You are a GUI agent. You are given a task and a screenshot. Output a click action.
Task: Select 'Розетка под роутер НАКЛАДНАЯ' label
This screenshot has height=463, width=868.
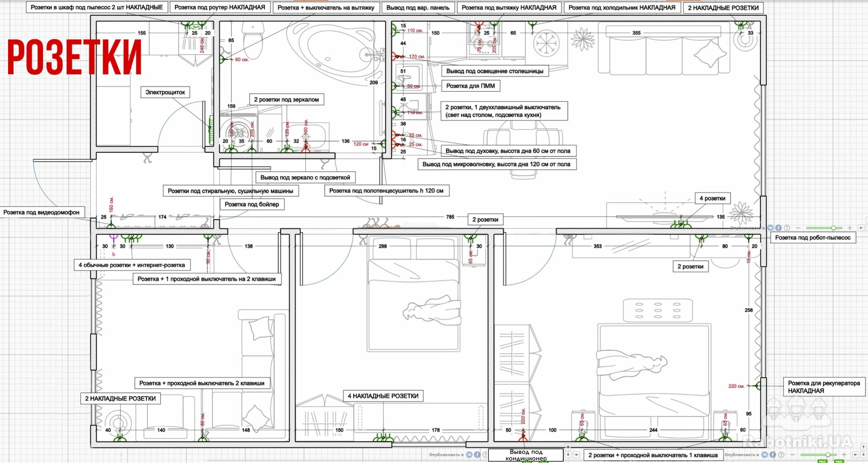point(220,7)
